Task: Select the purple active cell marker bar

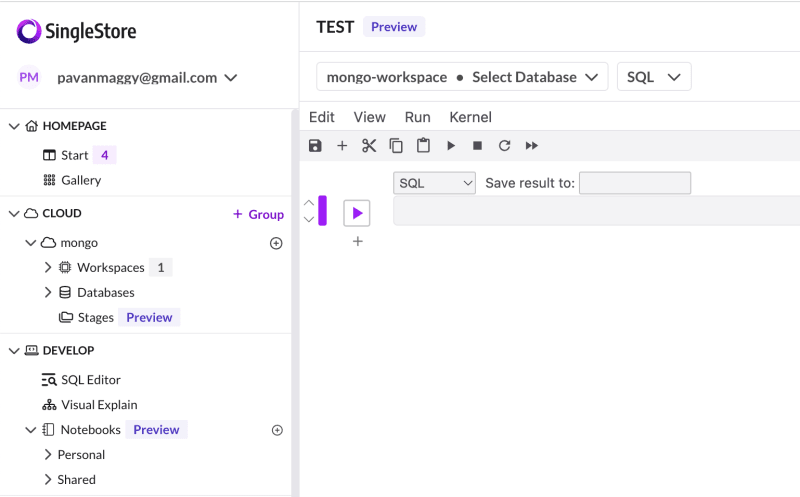Action: coord(322,210)
